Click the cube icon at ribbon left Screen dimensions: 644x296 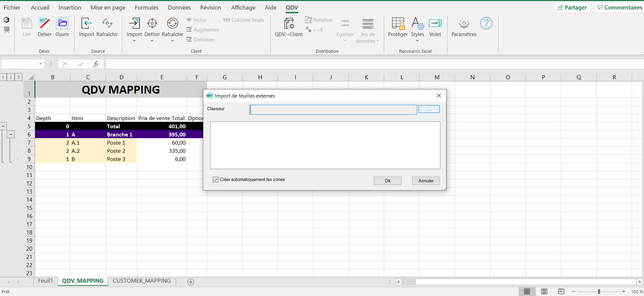[6, 20]
